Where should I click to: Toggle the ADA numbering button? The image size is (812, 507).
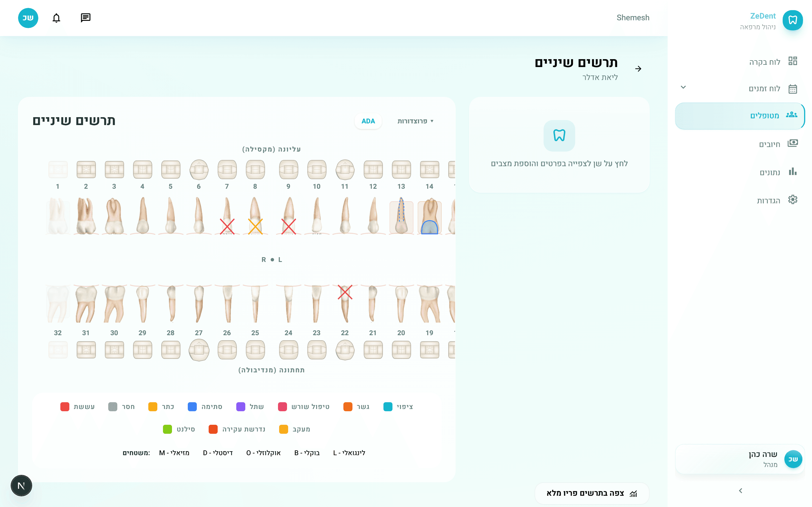368,121
